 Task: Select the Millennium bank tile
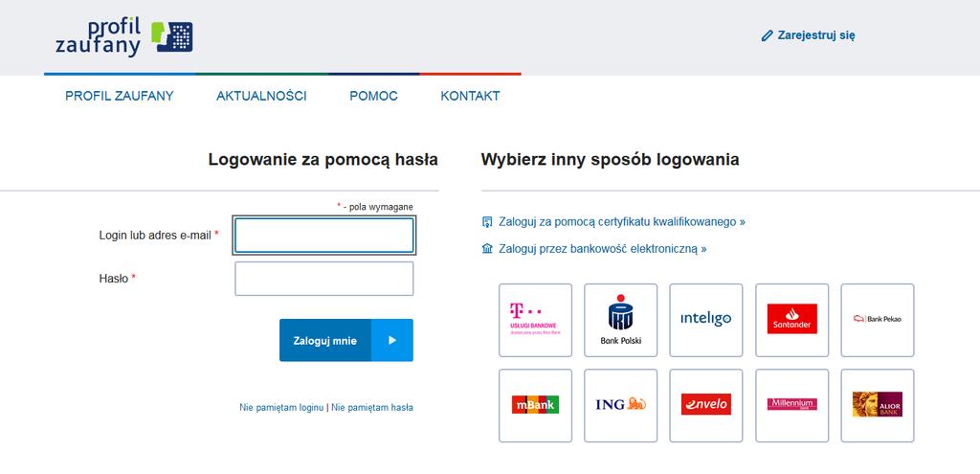[791, 405]
